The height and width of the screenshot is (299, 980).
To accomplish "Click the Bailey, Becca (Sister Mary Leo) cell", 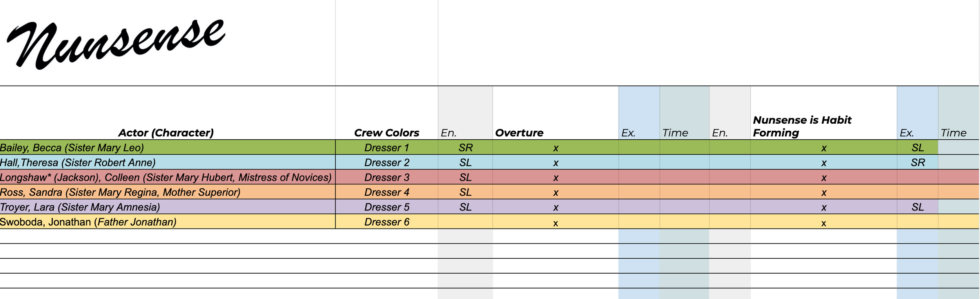I will (x=167, y=148).
